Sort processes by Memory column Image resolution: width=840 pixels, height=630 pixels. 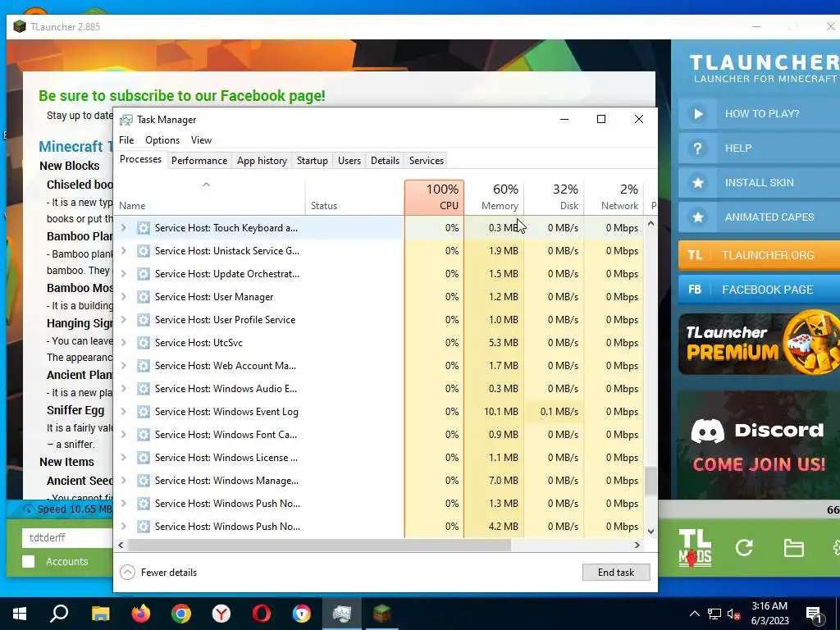tap(494, 197)
